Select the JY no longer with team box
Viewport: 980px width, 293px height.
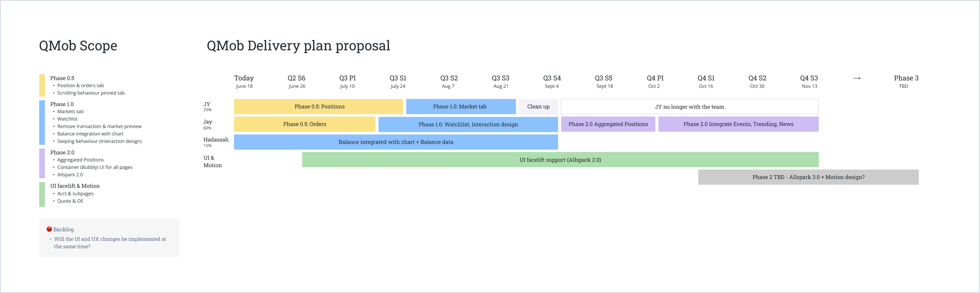689,107
